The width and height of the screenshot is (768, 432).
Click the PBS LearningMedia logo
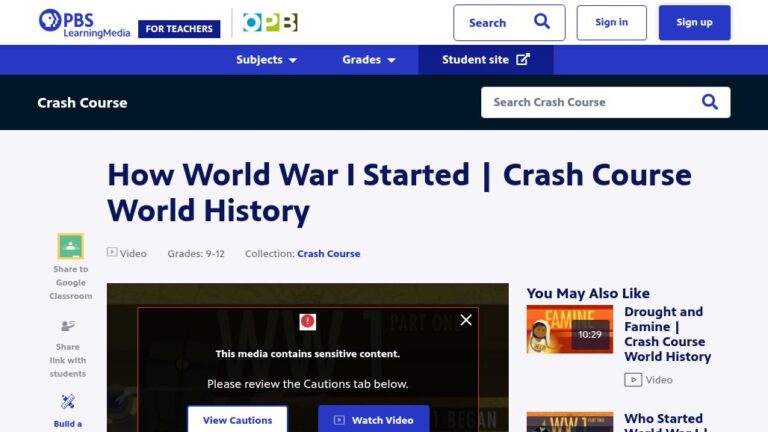[84, 23]
